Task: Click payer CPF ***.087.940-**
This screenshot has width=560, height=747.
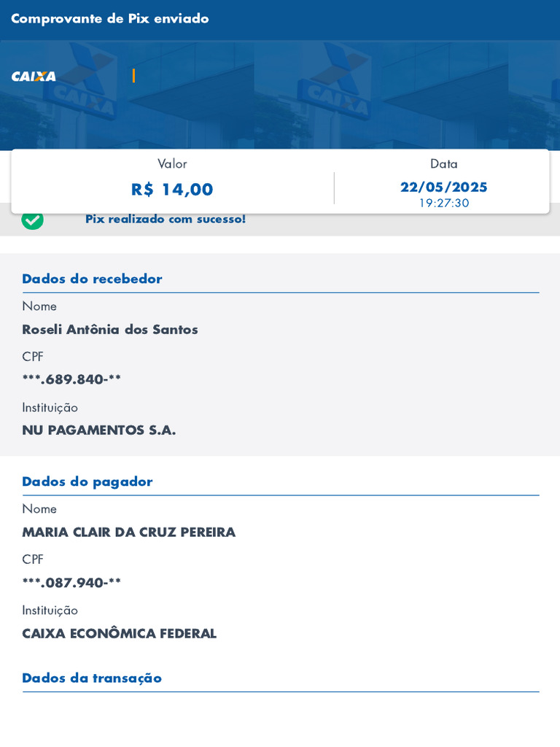Action: point(71,583)
